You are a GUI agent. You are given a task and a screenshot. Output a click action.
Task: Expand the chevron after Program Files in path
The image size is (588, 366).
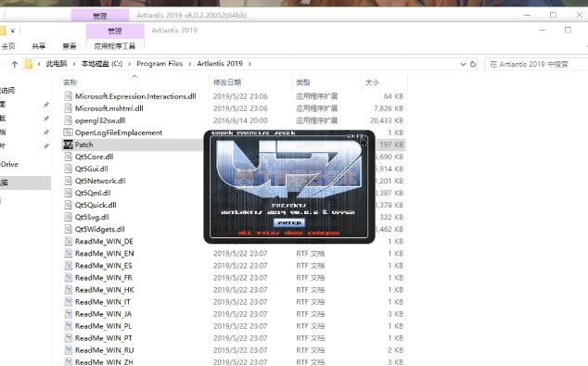[190, 64]
